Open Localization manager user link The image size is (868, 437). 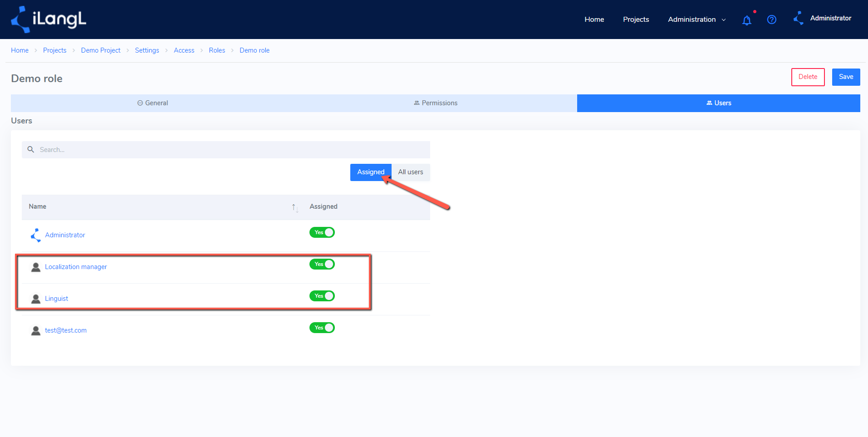pos(76,267)
